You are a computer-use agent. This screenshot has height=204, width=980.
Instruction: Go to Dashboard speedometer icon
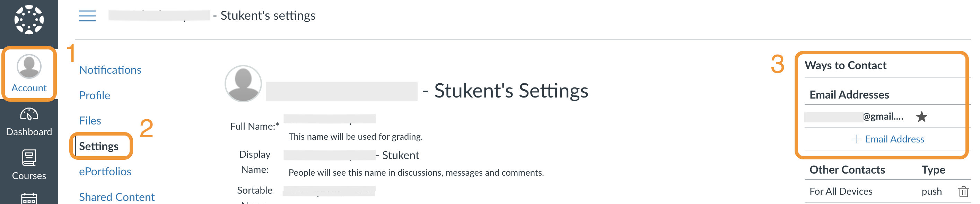click(29, 114)
